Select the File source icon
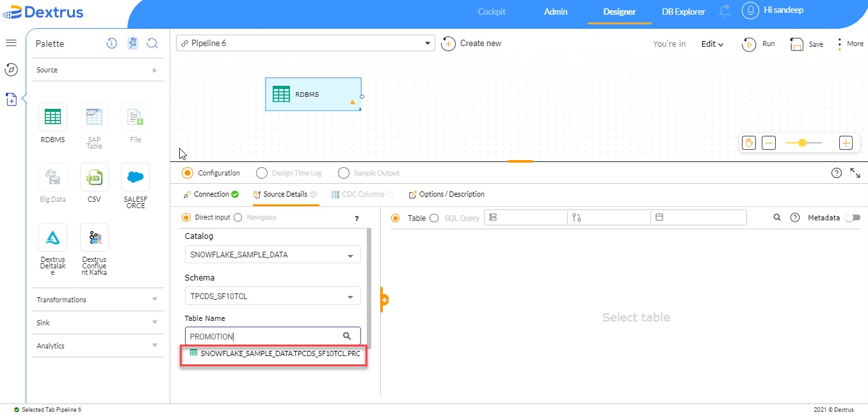This screenshot has height=415, width=868. [135, 117]
